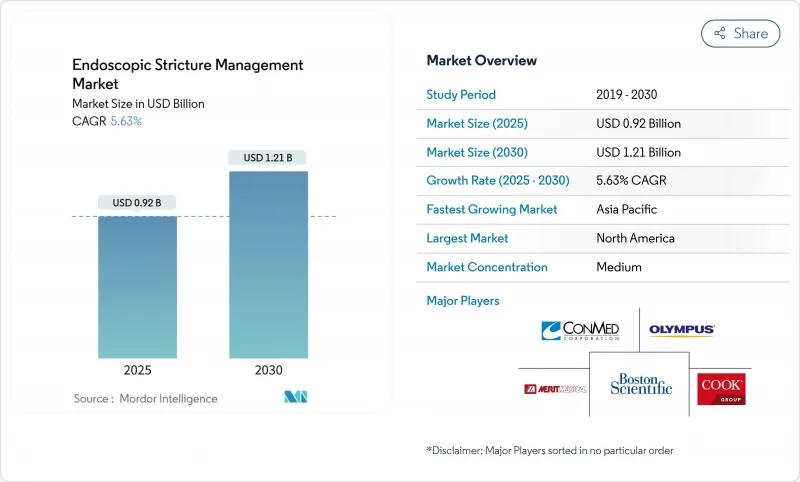
Task: Click the Cook Group logo
Action: pos(723,387)
